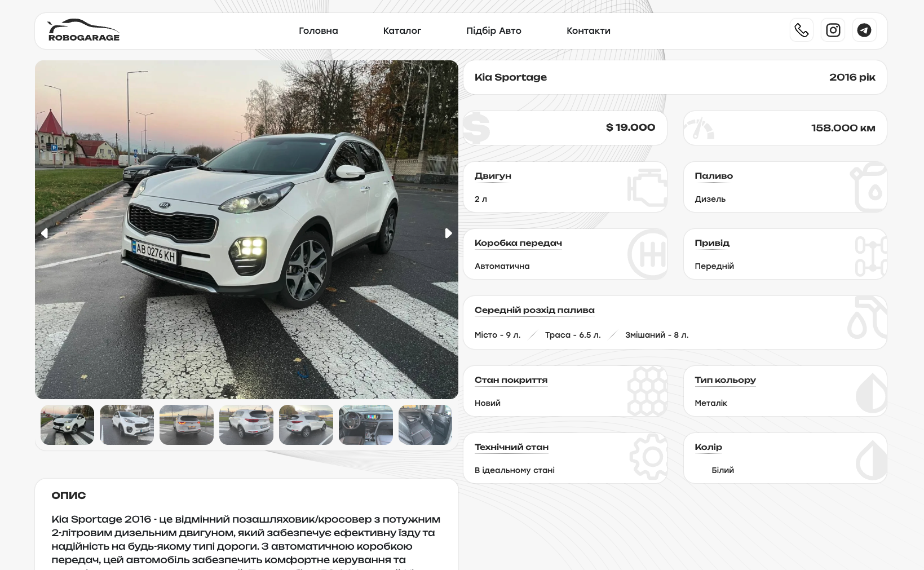Click the Robogarage logo
The height and width of the screenshot is (570, 924).
click(x=83, y=31)
